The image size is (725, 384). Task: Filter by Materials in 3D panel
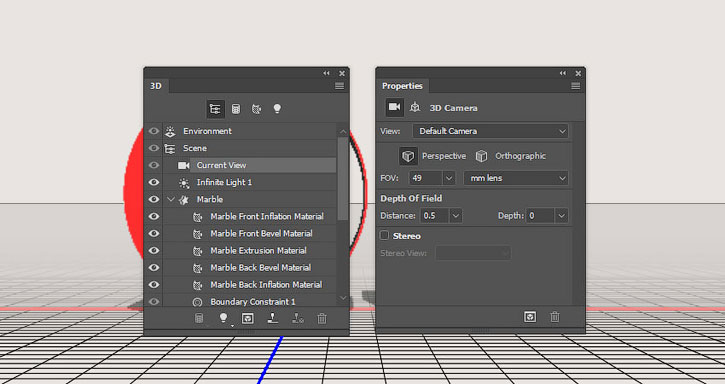pos(256,109)
